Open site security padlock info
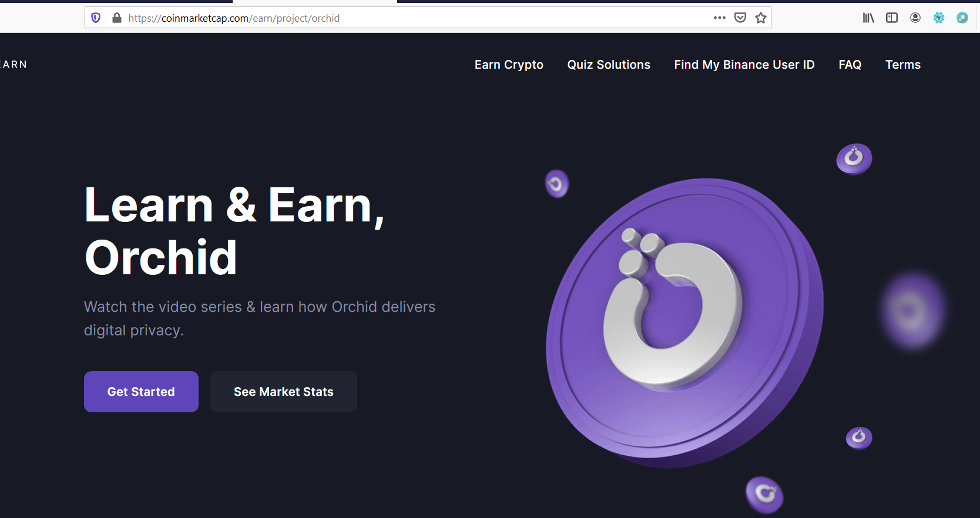Viewport: 980px width, 518px height. (117, 18)
